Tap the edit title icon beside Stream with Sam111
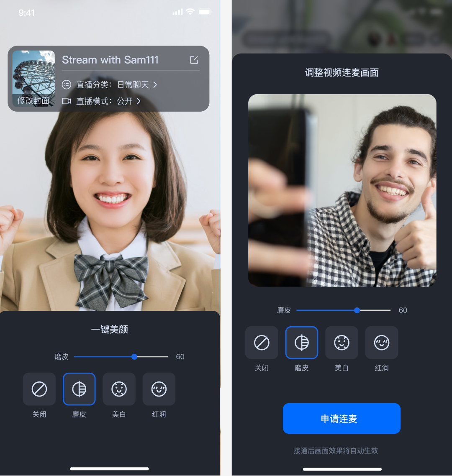The image size is (452, 476). (194, 60)
